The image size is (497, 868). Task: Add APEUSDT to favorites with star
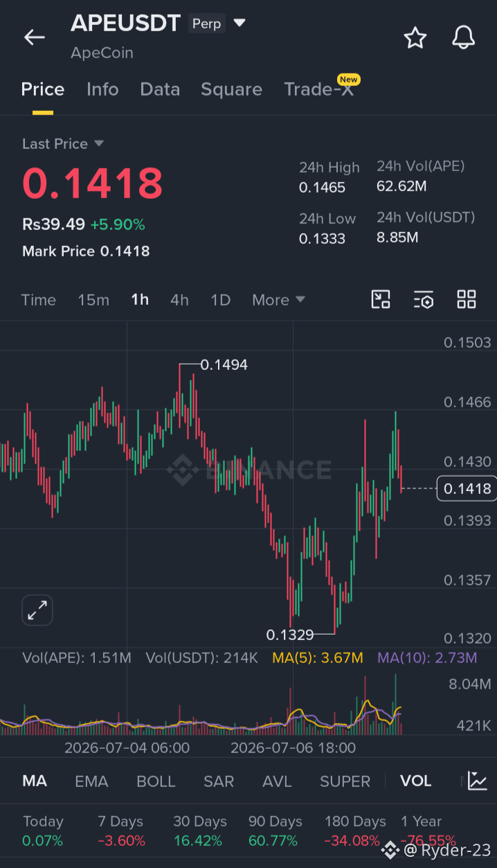(x=415, y=37)
